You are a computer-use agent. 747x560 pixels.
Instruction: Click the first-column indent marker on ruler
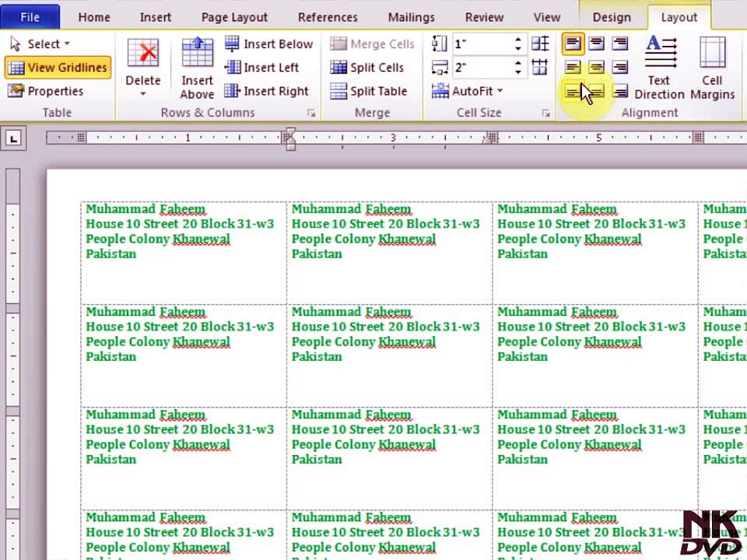[x=290, y=138]
